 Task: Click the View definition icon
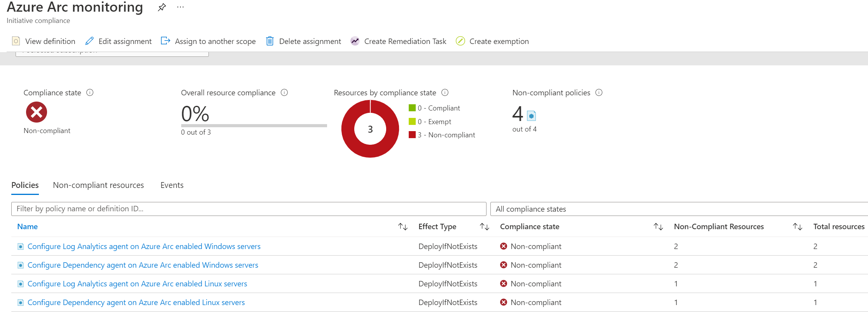click(x=16, y=41)
